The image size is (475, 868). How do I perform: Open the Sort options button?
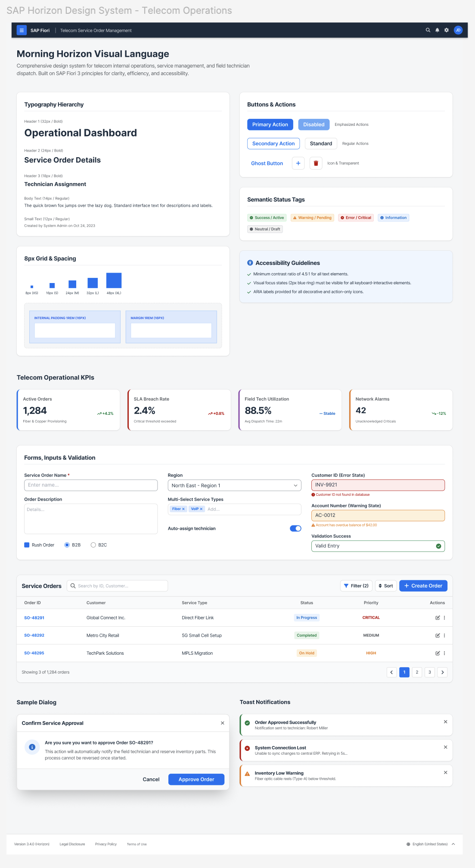385,586
